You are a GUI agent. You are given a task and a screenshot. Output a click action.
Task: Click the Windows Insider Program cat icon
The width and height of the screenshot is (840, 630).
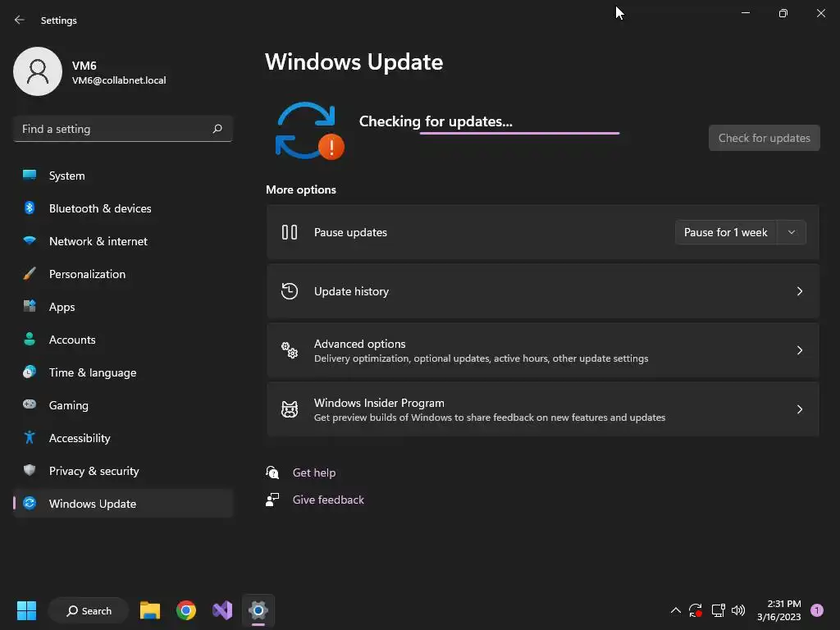point(290,409)
